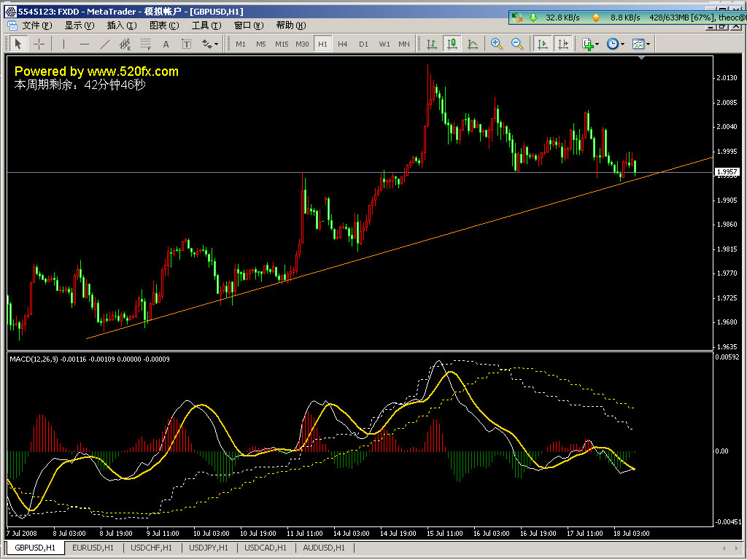This screenshot has height=560, width=747.
Task: Activate the crosshair tool
Action: coord(39,44)
